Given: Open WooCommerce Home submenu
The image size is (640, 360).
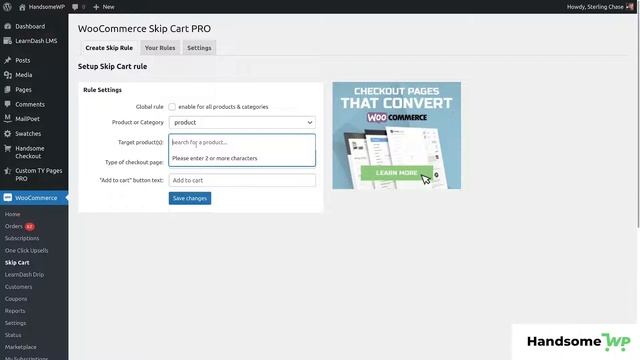Looking at the screenshot, I should pyautogui.click(x=13, y=214).
